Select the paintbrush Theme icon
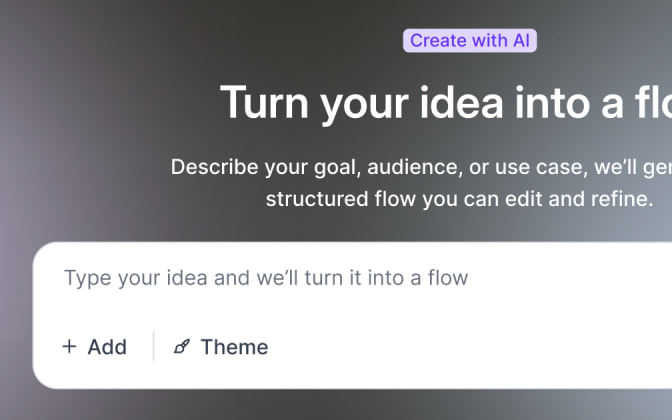The width and height of the screenshot is (672, 420). [181, 346]
